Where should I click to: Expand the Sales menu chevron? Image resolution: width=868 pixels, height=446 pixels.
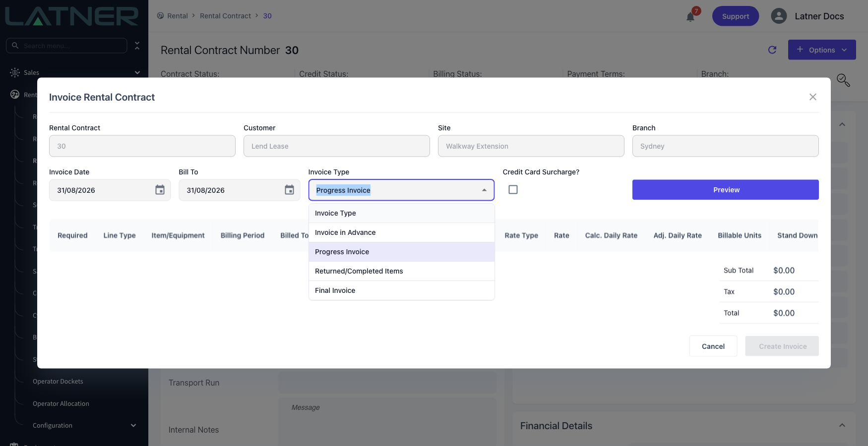137,72
